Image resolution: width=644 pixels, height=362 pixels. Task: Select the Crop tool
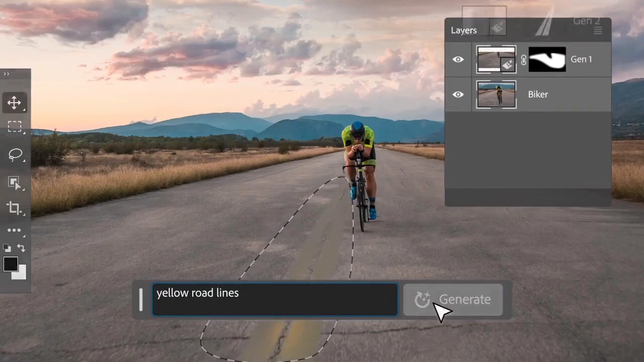(x=14, y=208)
